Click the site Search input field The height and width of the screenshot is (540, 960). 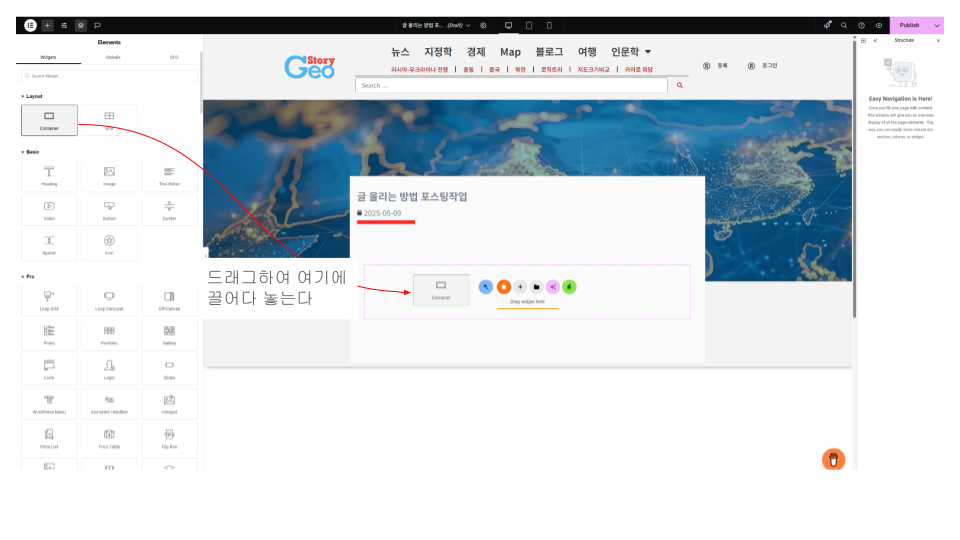coord(511,85)
